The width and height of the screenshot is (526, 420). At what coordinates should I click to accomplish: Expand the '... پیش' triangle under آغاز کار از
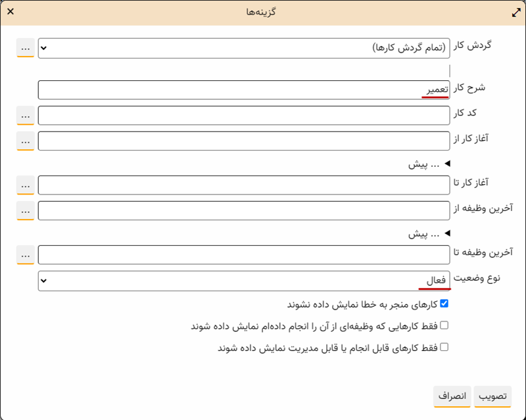(448, 164)
